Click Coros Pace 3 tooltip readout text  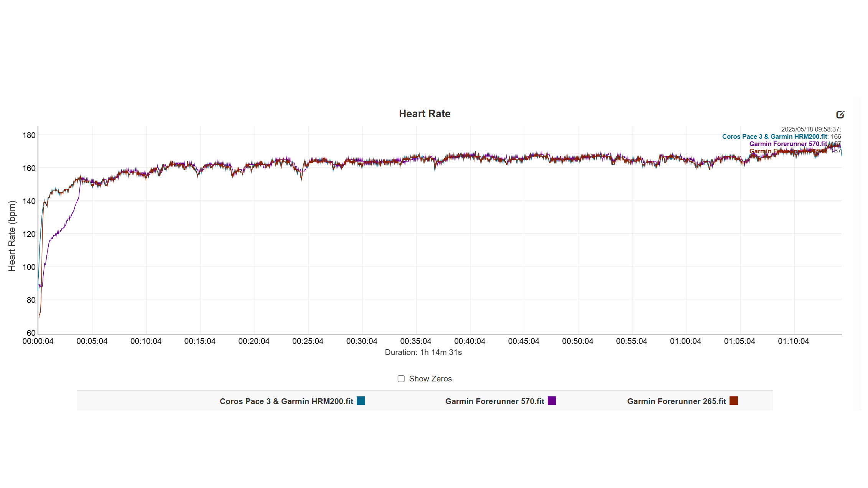point(774,137)
